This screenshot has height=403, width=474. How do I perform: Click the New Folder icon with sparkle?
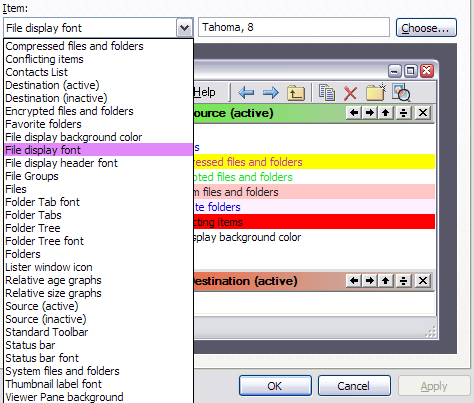tap(376, 92)
